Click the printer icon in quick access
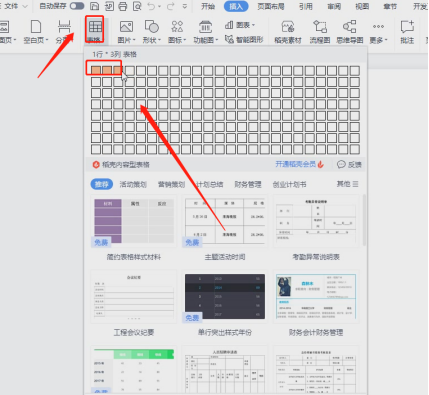The width and height of the screenshot is (429, 395). point(123,6)
